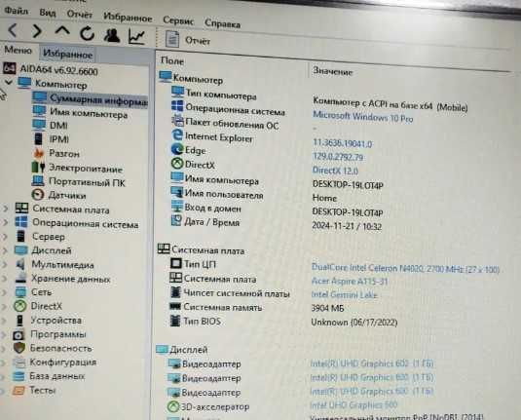Screen dimensions: 521x420
Task: Click the Программы icon in tree
Action: (19, 334)
